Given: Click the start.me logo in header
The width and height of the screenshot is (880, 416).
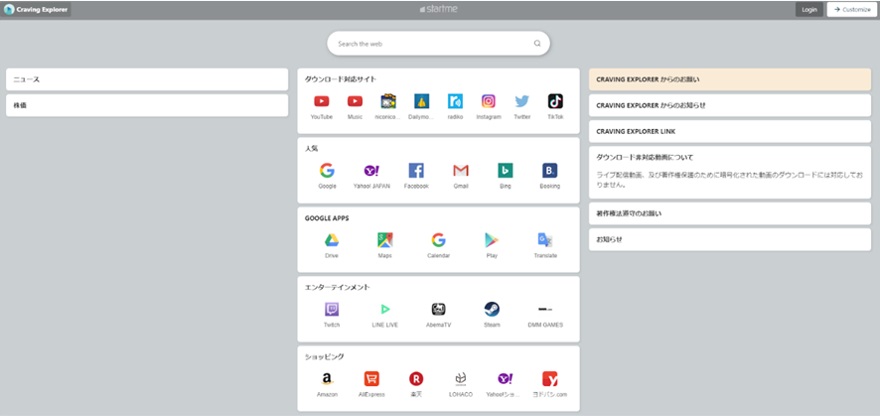Looking at the screenshot, I should point(438,9).
